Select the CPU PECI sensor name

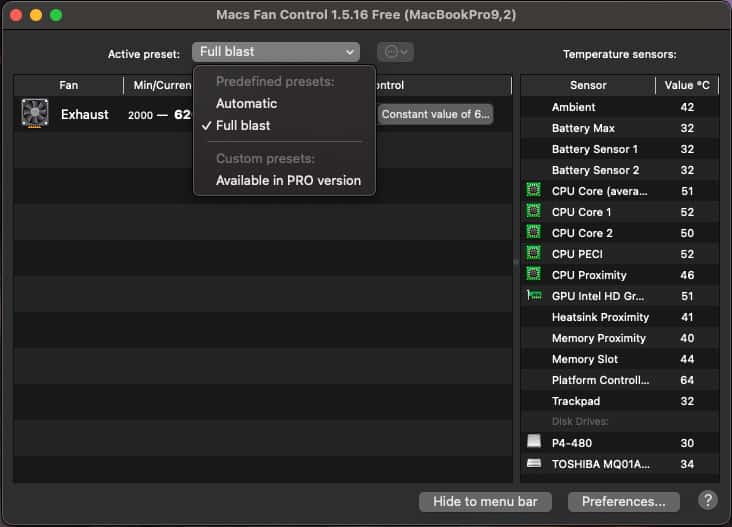(x=577, y=254)
